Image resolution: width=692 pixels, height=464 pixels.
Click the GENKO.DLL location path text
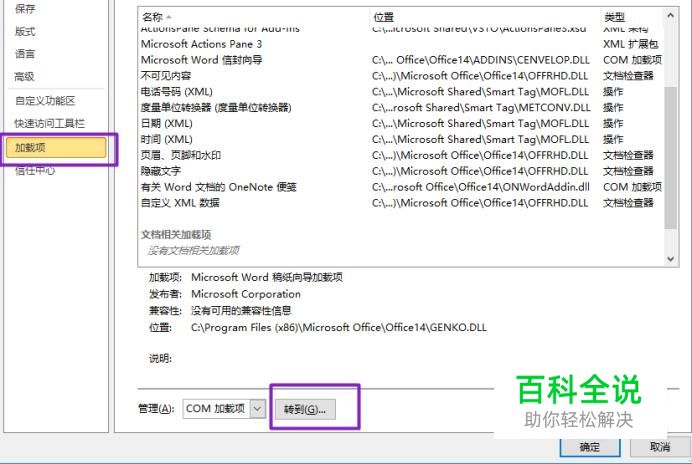(338, 328)
